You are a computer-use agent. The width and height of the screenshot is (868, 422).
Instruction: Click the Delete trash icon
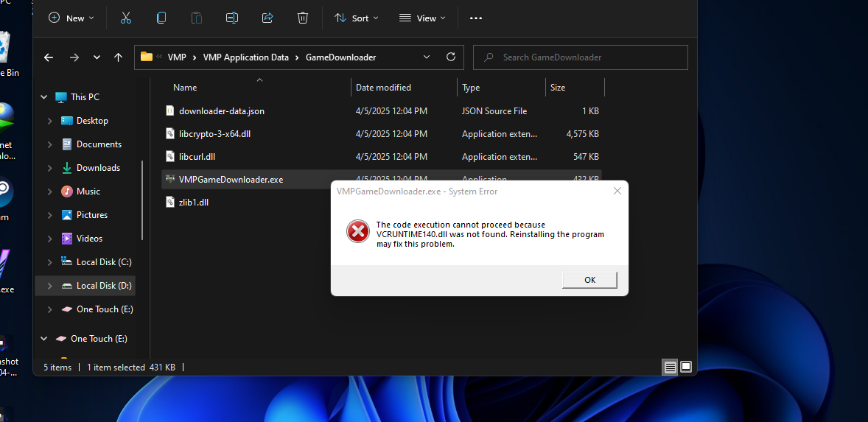[x=303, y=18]
